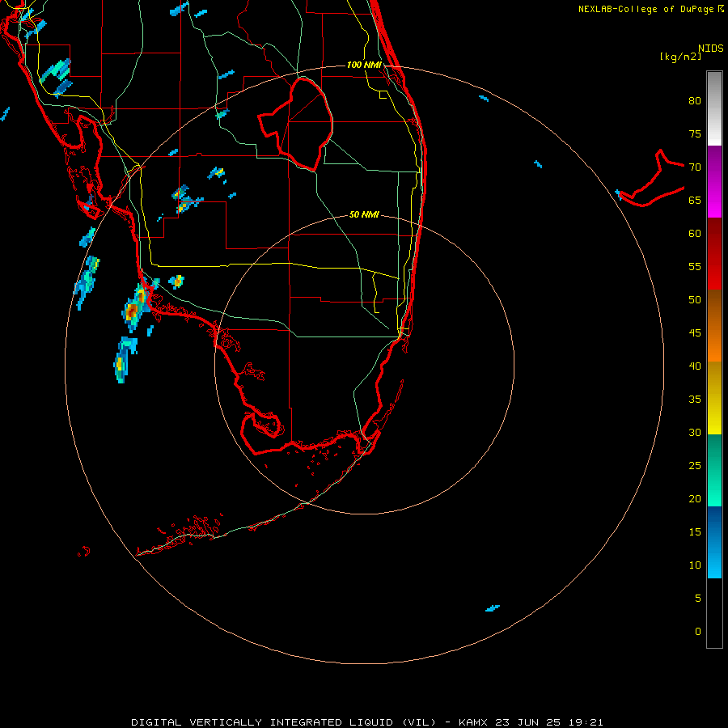Click the scale value 20

(695, 498)
